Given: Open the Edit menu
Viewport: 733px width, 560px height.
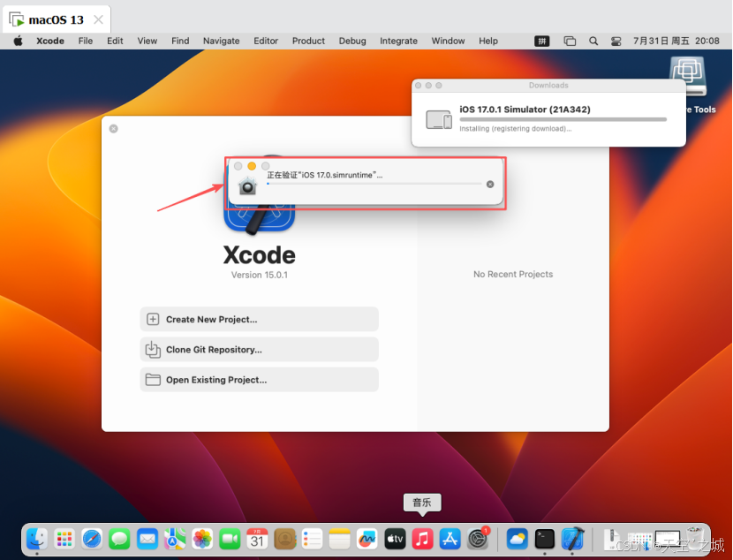Looking at the screenshot, I should point(115,41).
